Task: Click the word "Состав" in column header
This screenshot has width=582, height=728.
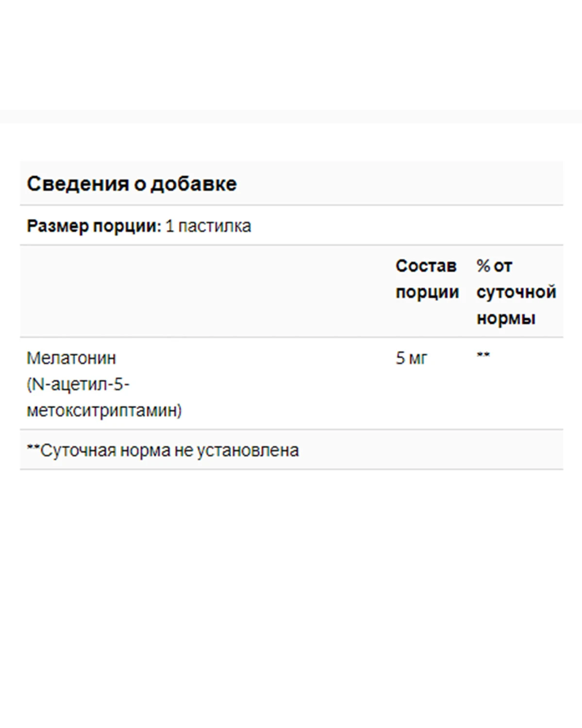Action: 426,266
